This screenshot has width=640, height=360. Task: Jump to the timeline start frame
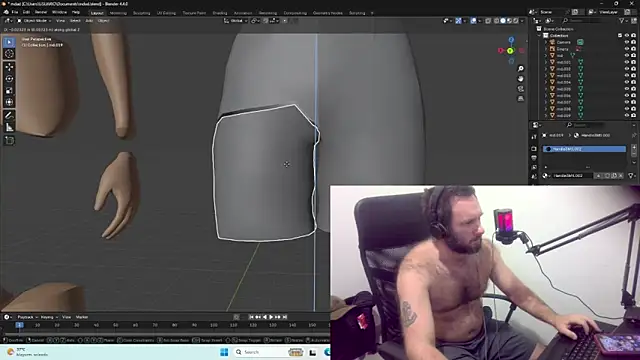click(x=251, y=317)
